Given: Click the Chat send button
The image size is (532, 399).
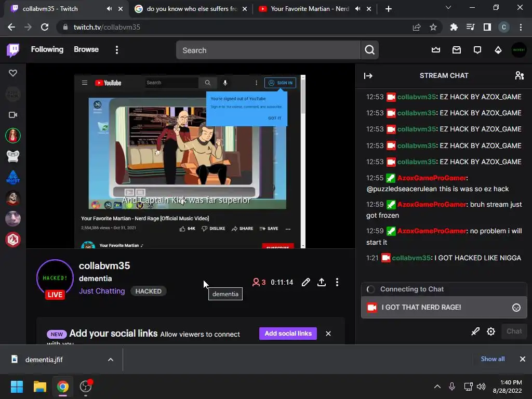Looking at the screenshot, I should tap(514, 331).
